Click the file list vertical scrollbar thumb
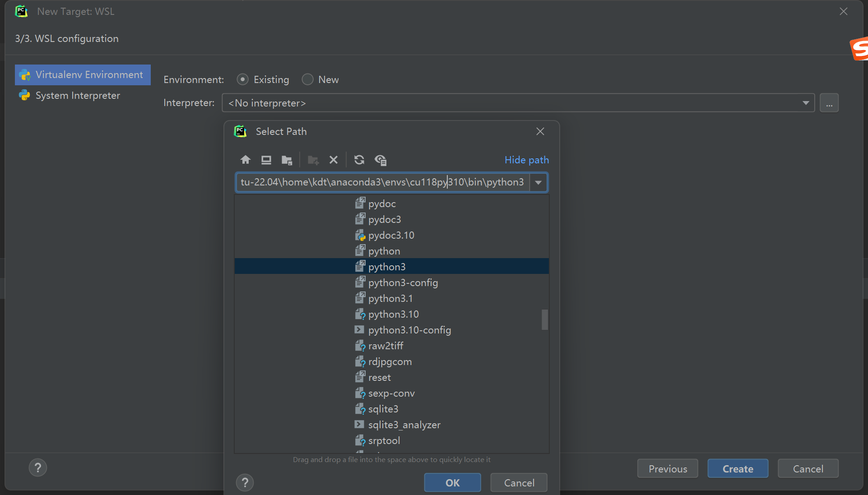The width and height of the screenshot is (868, 495). tap(545, 319)
